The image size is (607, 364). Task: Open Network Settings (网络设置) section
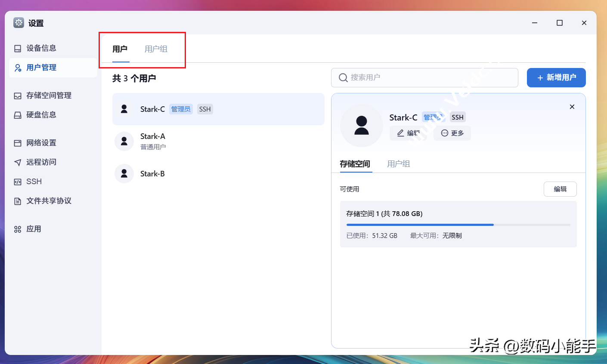pyautogui.click(x=41, y=143)
